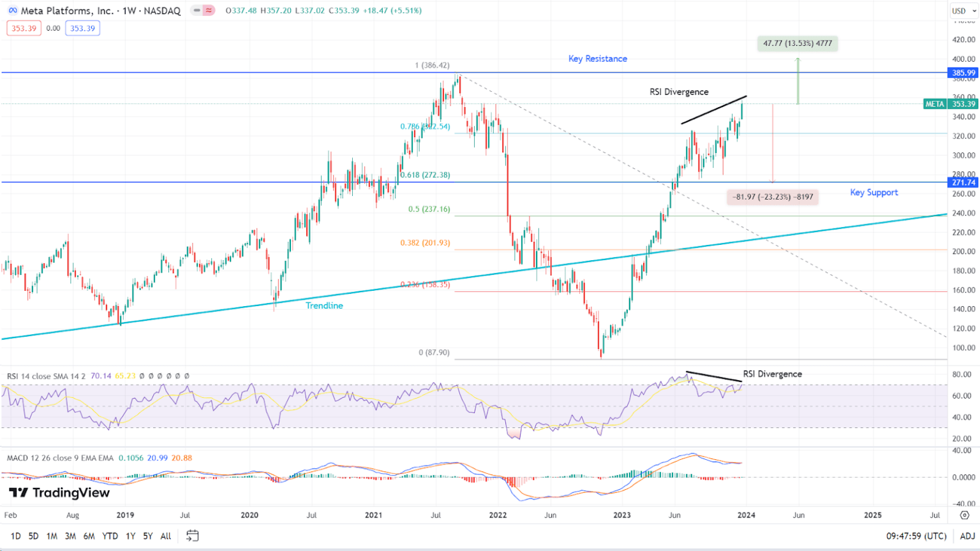Select the 1M time range
Image resolution: width=980 pixels, height=551 pixels.
(52, 536)
